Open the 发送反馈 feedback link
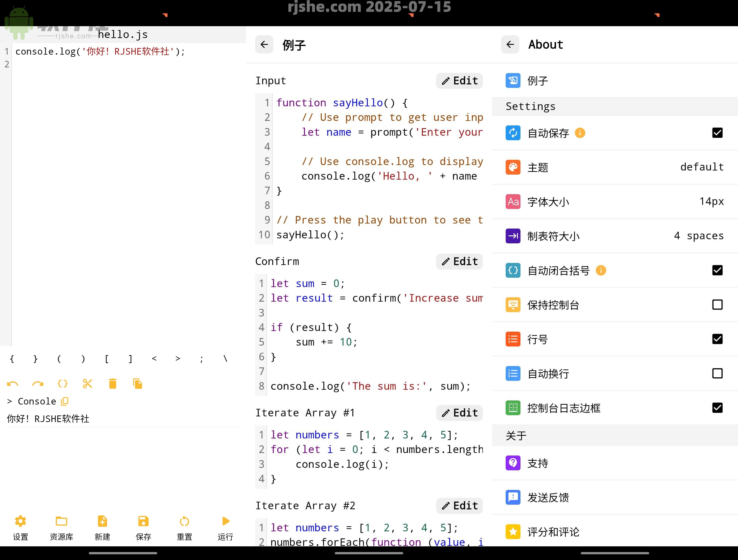 [548, 497]
